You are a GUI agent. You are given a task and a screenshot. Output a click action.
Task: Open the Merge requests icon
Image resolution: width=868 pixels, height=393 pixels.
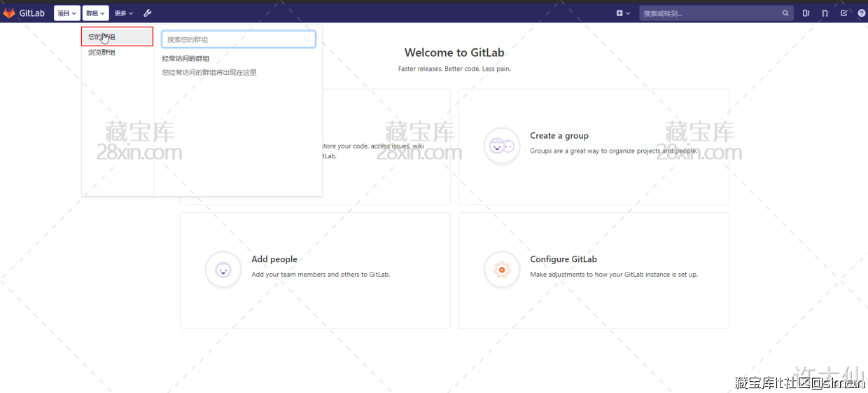[825, 13]
